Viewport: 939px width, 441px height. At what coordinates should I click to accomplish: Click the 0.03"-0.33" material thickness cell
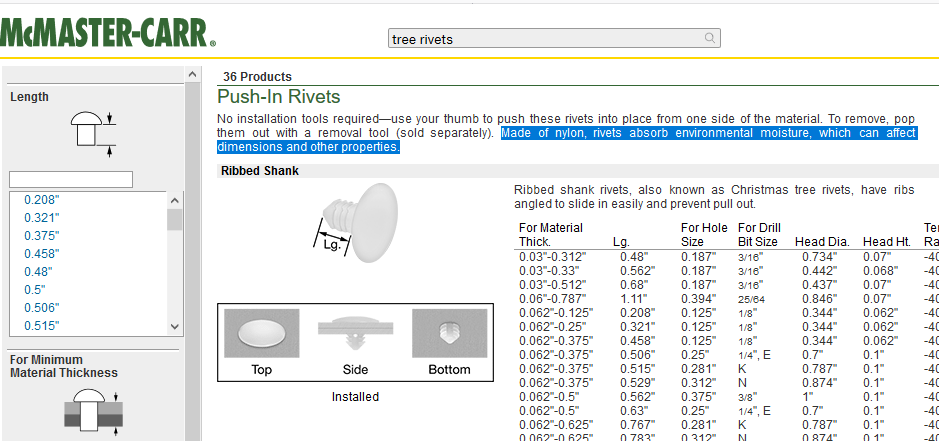click(549, 270)
